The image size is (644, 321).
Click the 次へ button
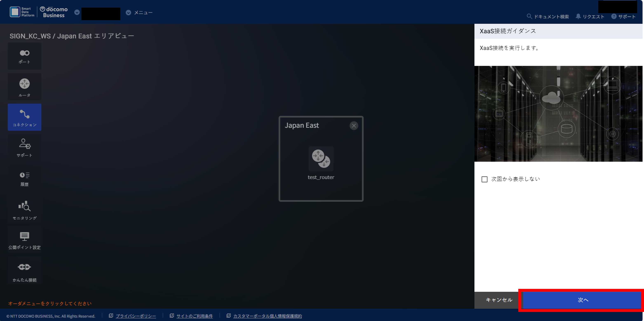583,300
